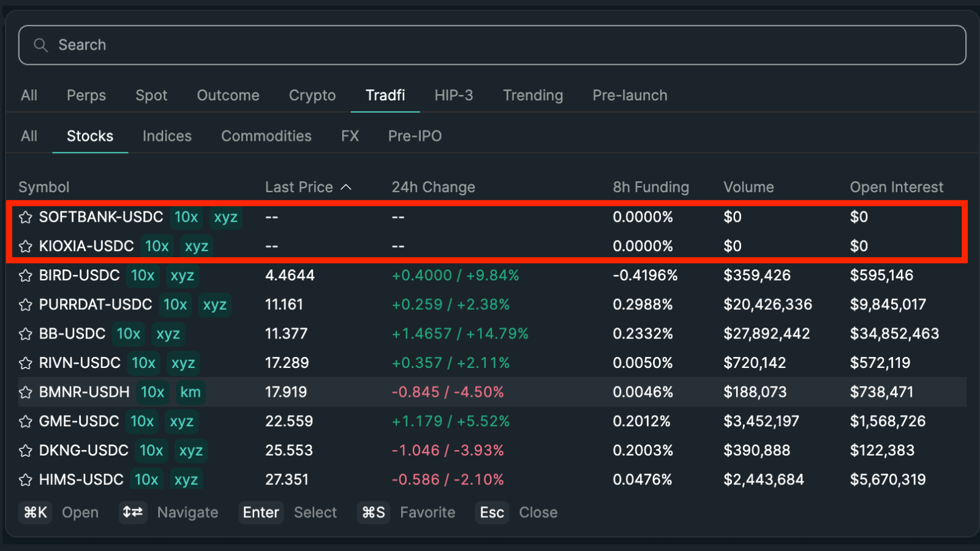Viewport: 980px width, 551px height.
Task: Mark GME-USDC as favorite
Action: point(26,421)
